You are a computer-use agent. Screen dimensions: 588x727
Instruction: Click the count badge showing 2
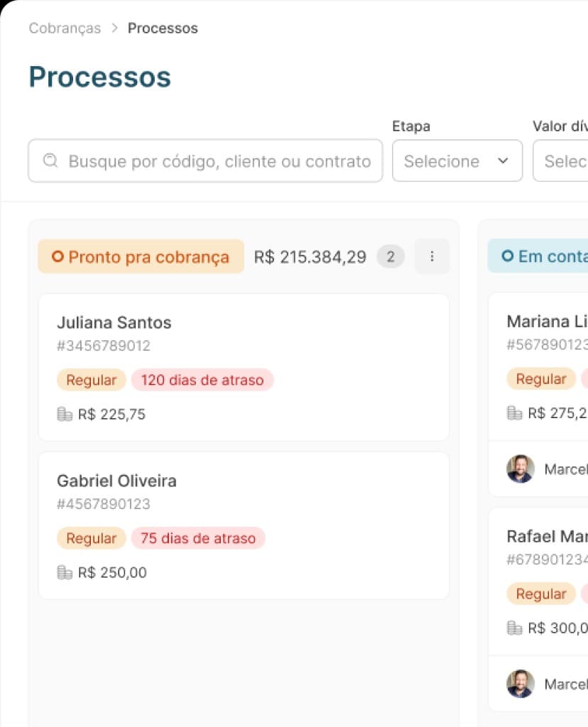390,256
